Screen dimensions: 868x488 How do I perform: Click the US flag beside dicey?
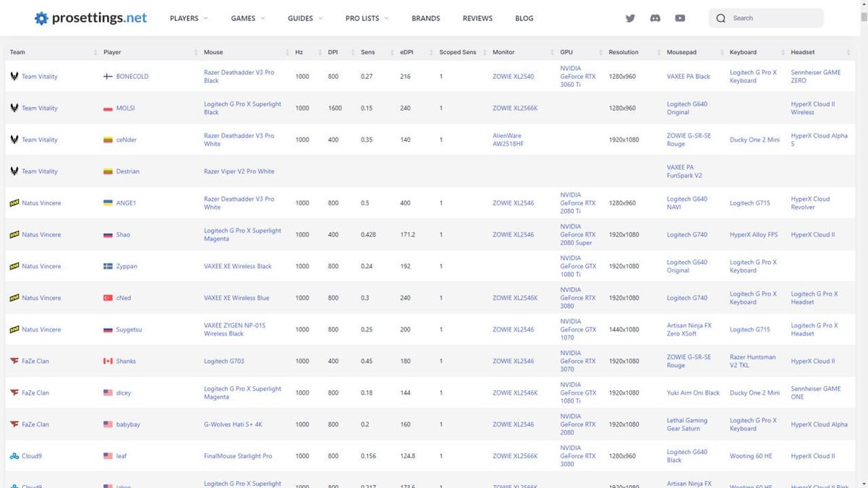tap(108, 393)
